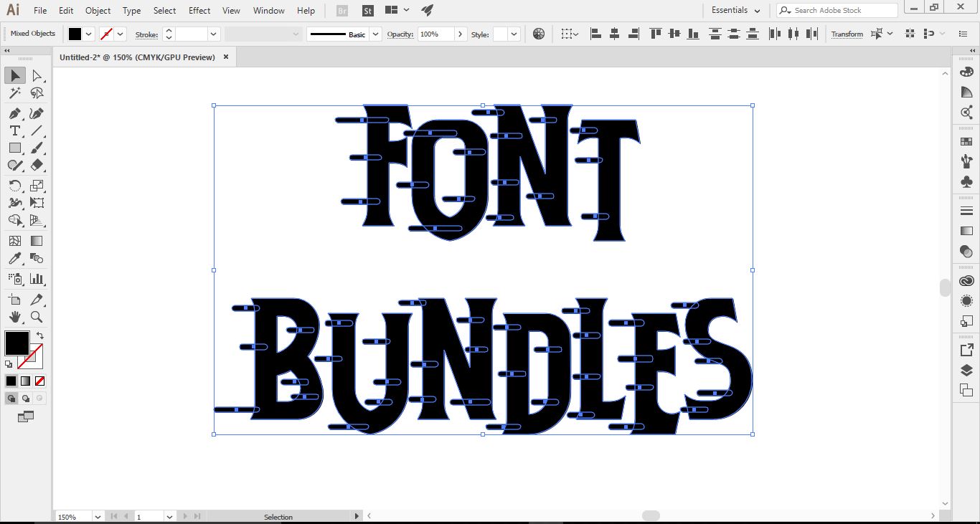Image resolution: width=980 pixels, height=524 pixels.
Task: Open the graphic Style dropdown
Action: (514, 34)
